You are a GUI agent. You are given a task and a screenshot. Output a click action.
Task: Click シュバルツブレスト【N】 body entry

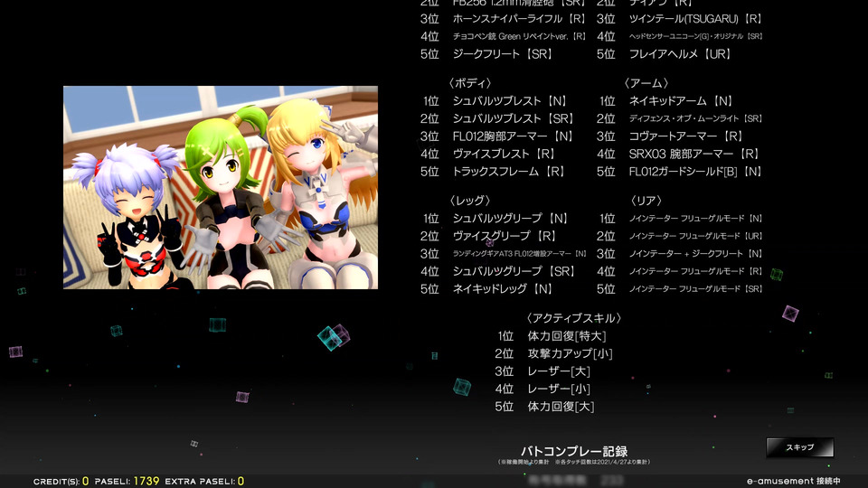pyautogui.click(x=510, y=101)
